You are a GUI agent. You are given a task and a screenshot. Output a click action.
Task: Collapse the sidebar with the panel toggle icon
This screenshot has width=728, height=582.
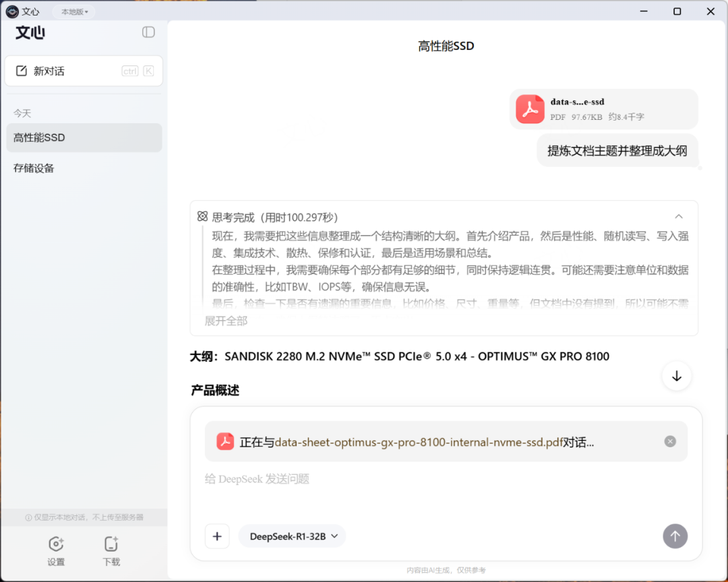pos(148,32)
